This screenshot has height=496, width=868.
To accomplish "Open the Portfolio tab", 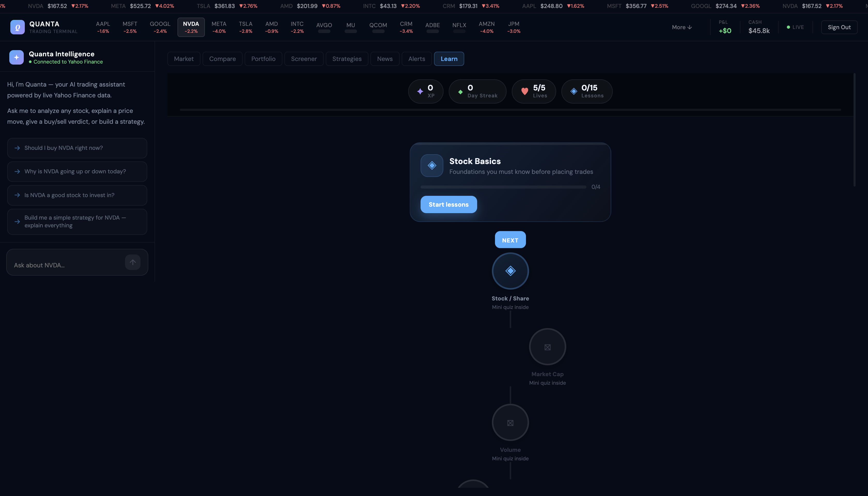I will 263,59.
